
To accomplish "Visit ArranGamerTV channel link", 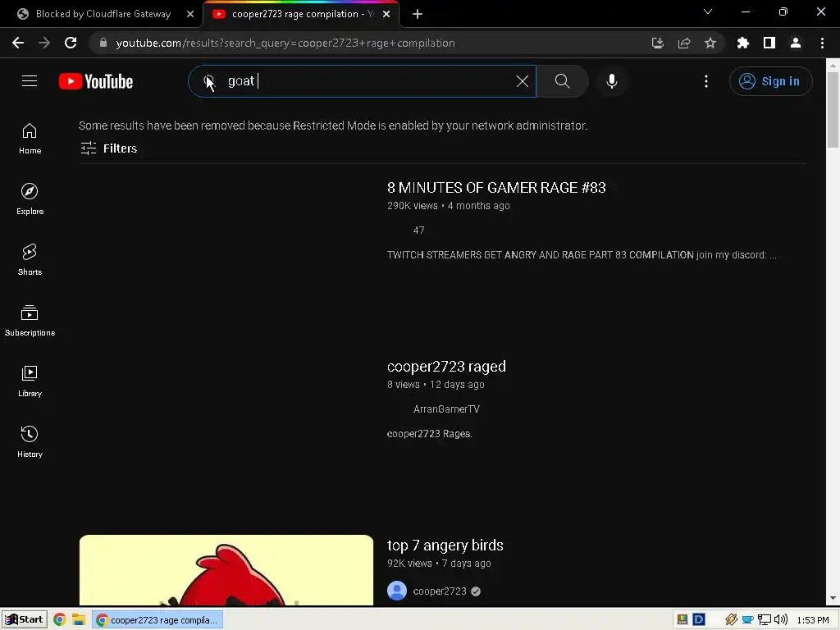I will [446, 409].
